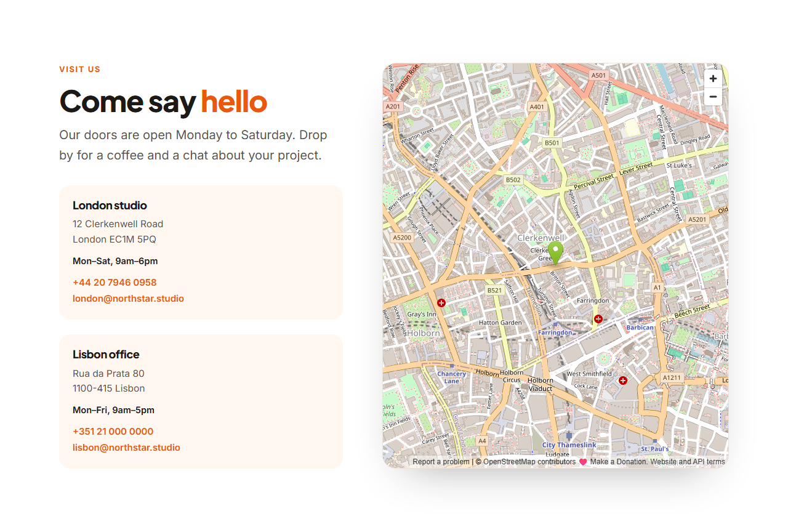The width and height of the screenshot is (788, 532).
Task: Call London phone +44 20 7946 0958
Action: pos(115,283)
